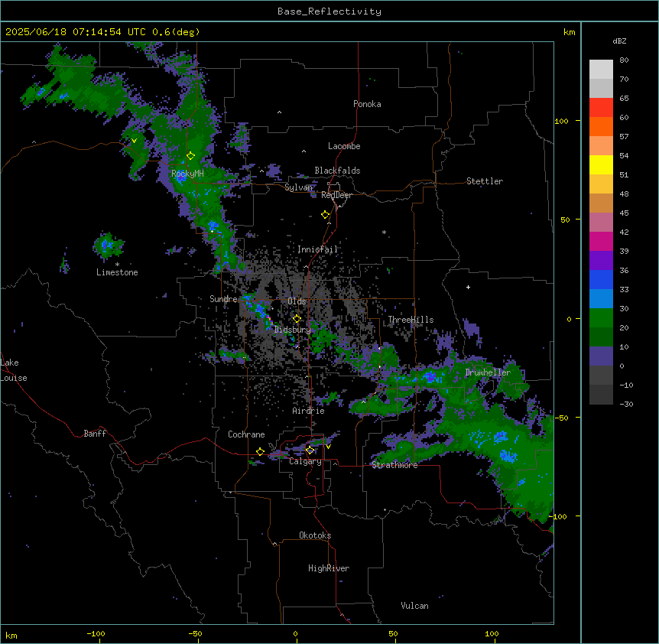Viewport: 659px width, 644px height.
Task: Click the Limestone label
Action: [117, 272]
